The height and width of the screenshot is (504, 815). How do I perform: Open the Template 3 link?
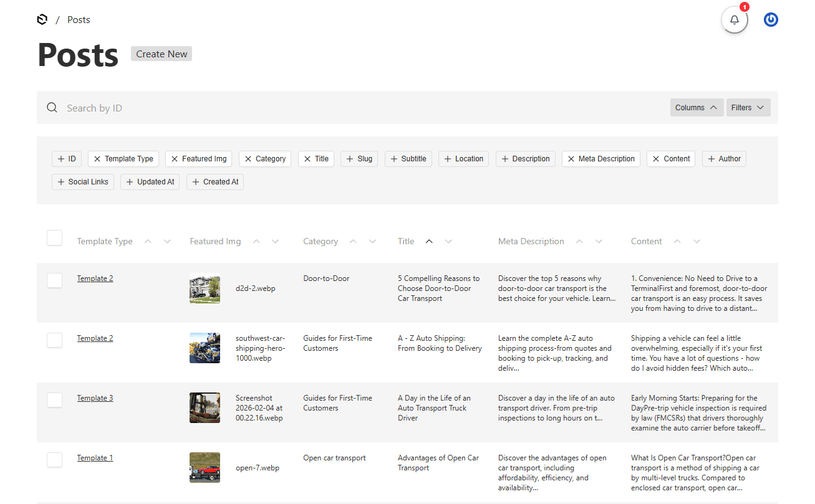95,398
